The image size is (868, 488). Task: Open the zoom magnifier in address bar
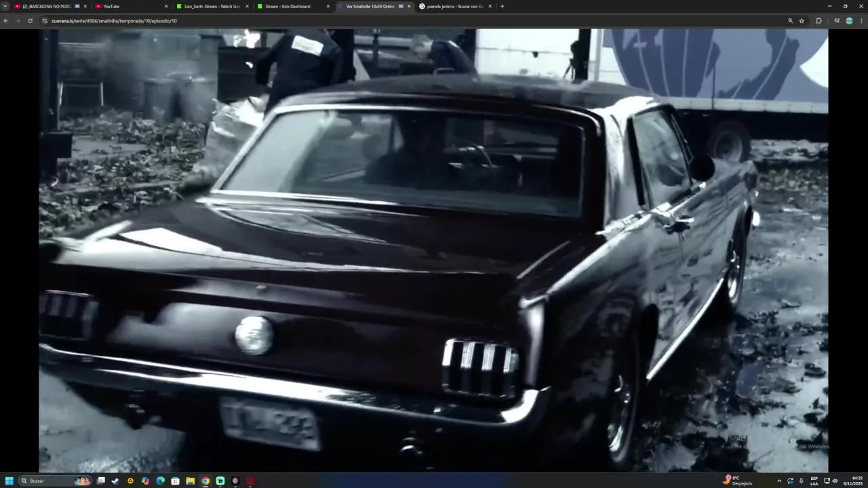791,21
